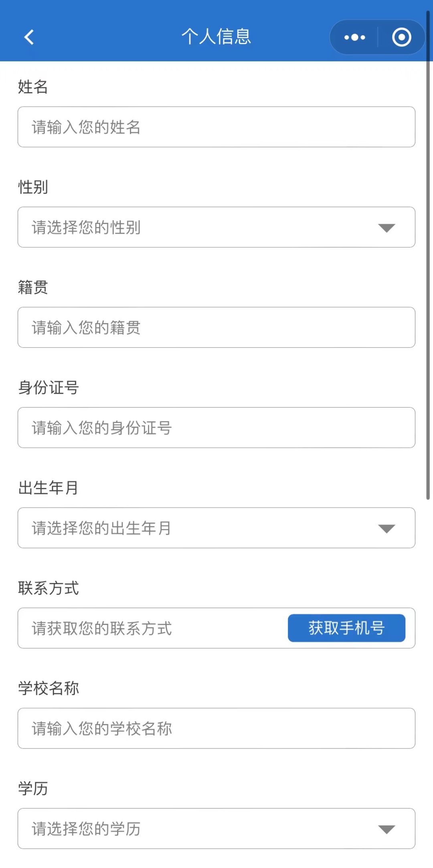Click the 姓名 input field
Image resolution: width=433 pixels, height=868 pixels.
click(216, 127)
